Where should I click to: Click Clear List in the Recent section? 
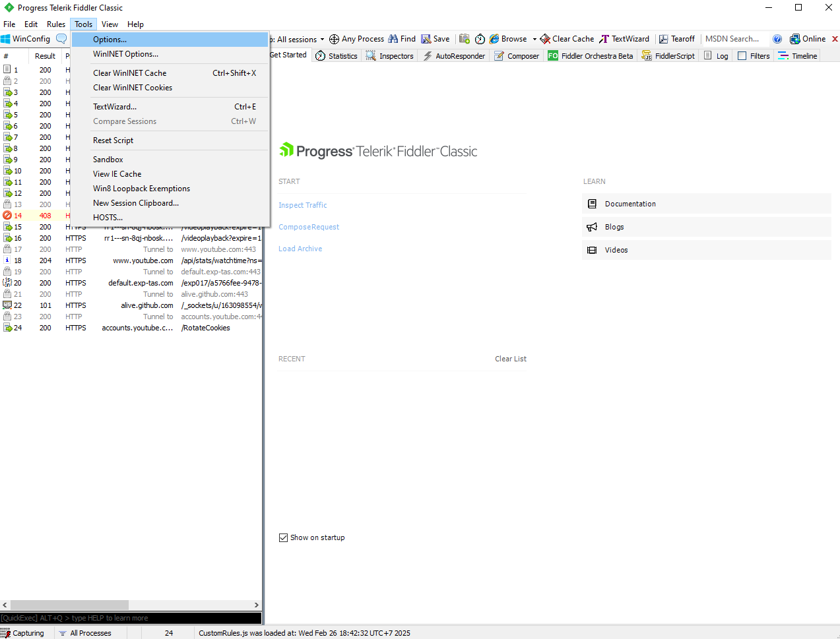click(511, 359)
